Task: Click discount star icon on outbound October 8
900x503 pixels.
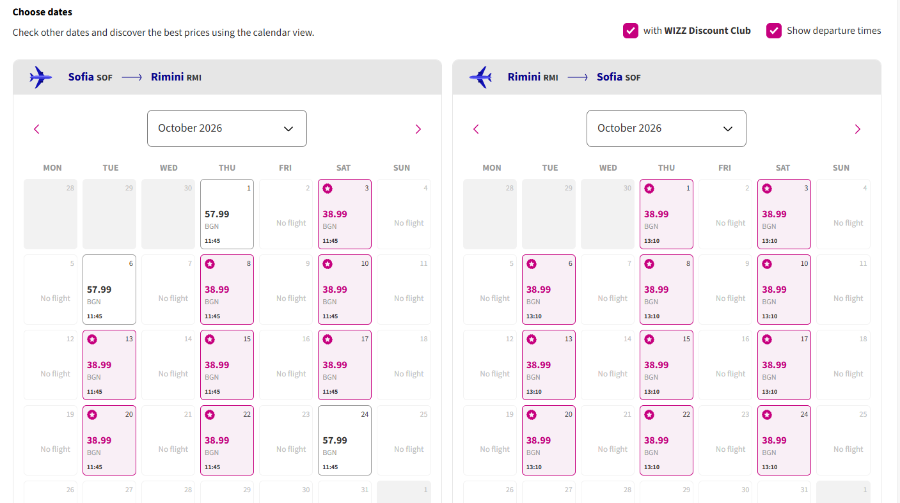Action: click(210, 264)
